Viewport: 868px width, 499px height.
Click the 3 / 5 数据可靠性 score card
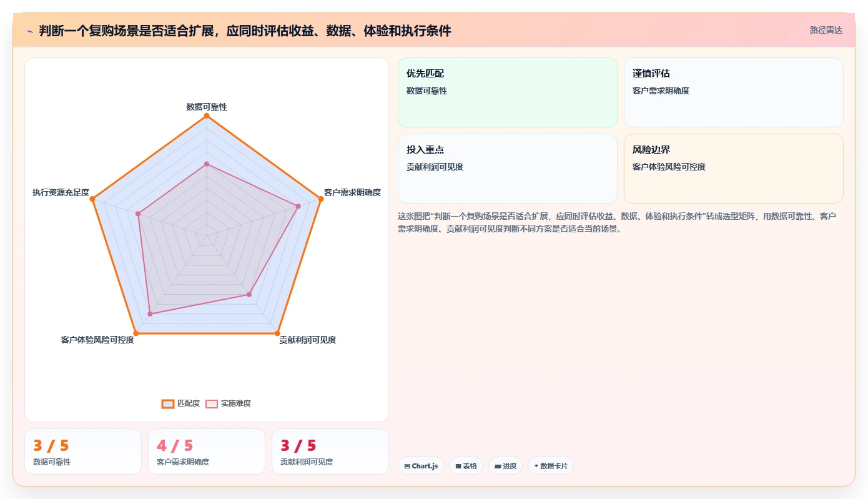tap(83, 452)
